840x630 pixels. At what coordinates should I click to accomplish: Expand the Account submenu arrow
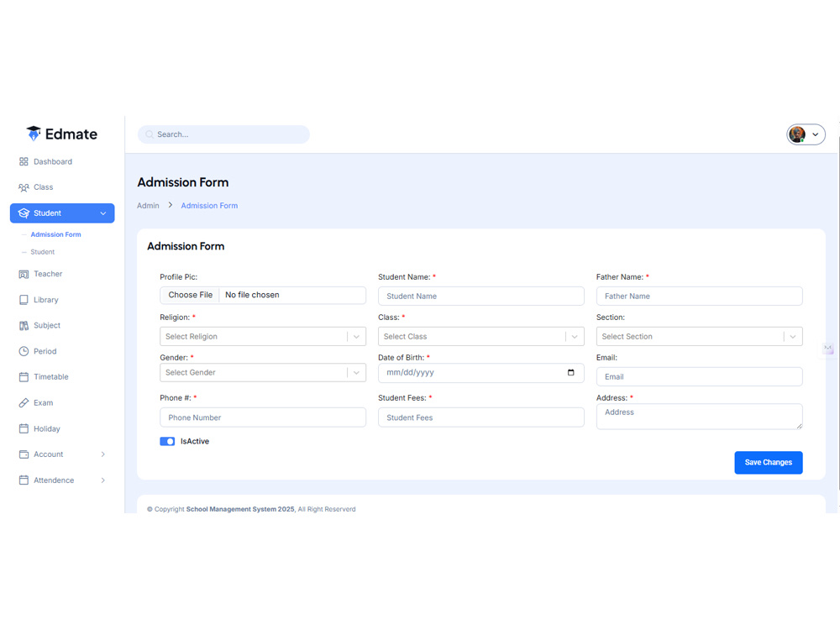coord(102,454)
